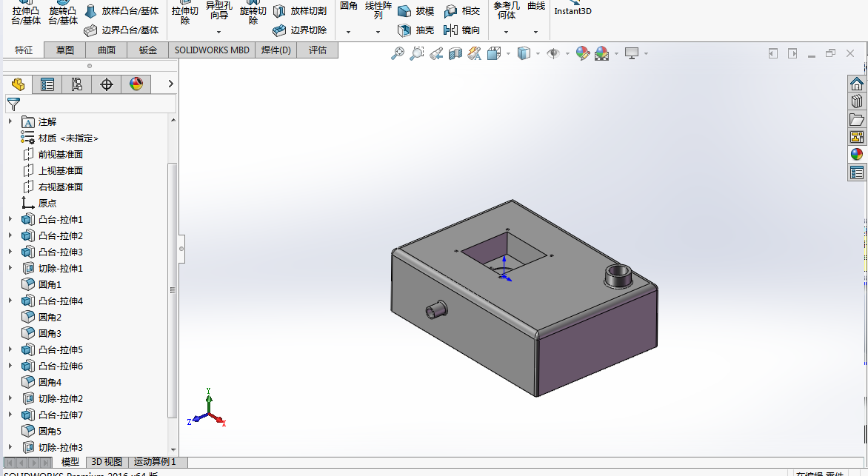Switch to SOLIDWORKS MBD tab
This screenshot has width=868, height=476.
coord(212,50)
